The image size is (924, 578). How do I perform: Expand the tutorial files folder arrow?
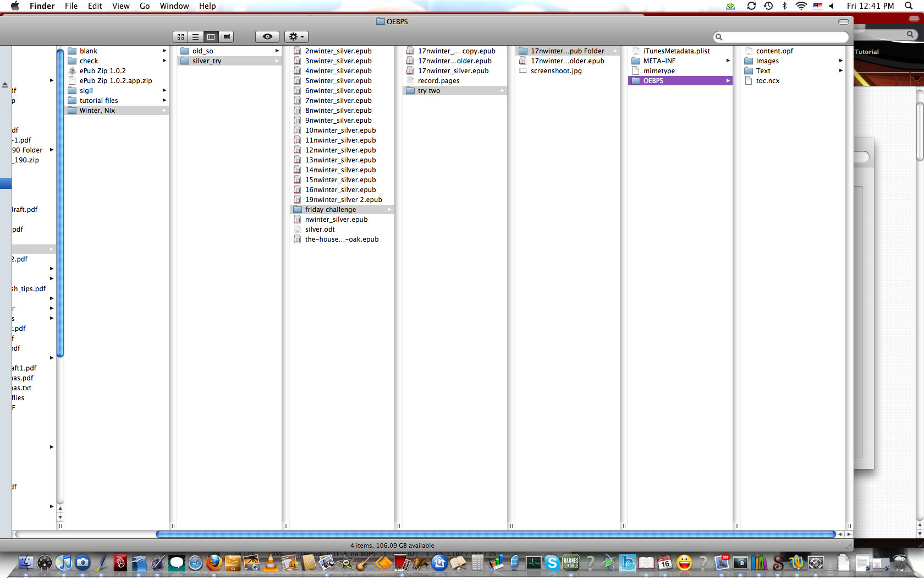(164, 100)
